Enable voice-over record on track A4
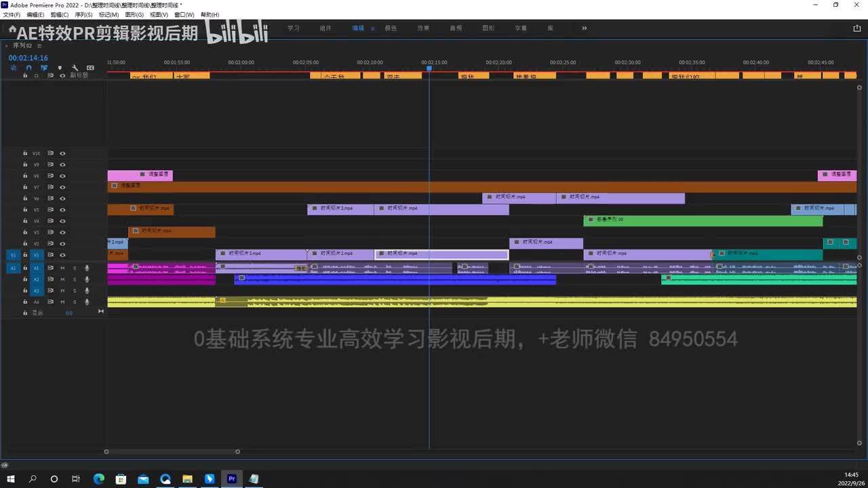The height and width of the screenshot is (488, 868). 87,302
